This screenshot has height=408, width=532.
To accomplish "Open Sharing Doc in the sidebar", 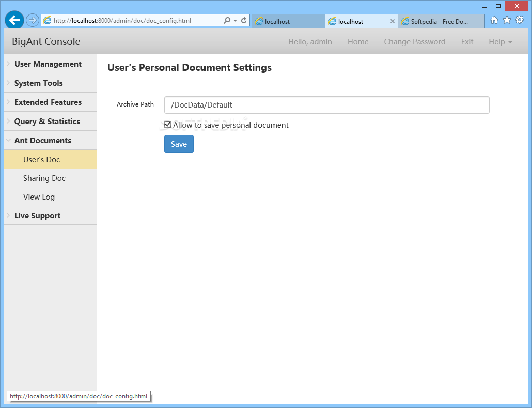I will click(51, 178).
